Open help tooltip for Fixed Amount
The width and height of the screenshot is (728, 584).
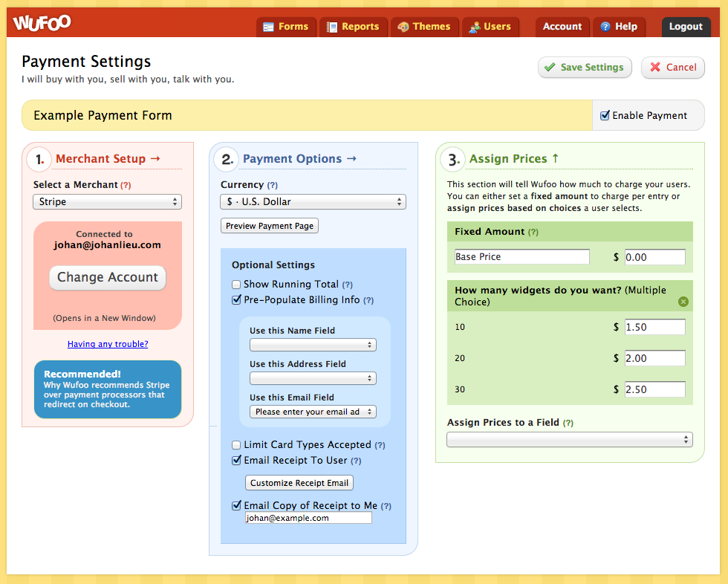533,232
